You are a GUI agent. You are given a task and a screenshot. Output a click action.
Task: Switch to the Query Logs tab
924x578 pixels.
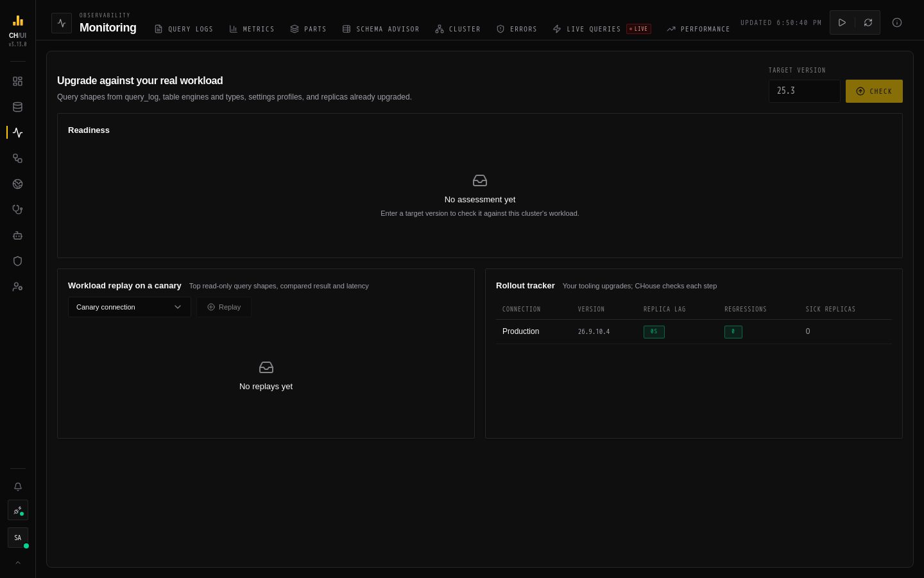click(184, 29)
